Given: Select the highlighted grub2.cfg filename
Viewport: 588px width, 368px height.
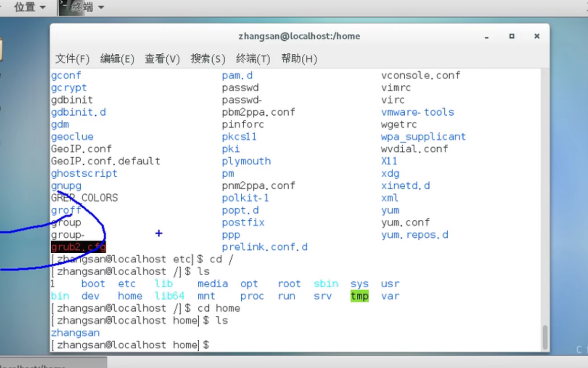Looking at the screenshot, I should coord(78,247).
